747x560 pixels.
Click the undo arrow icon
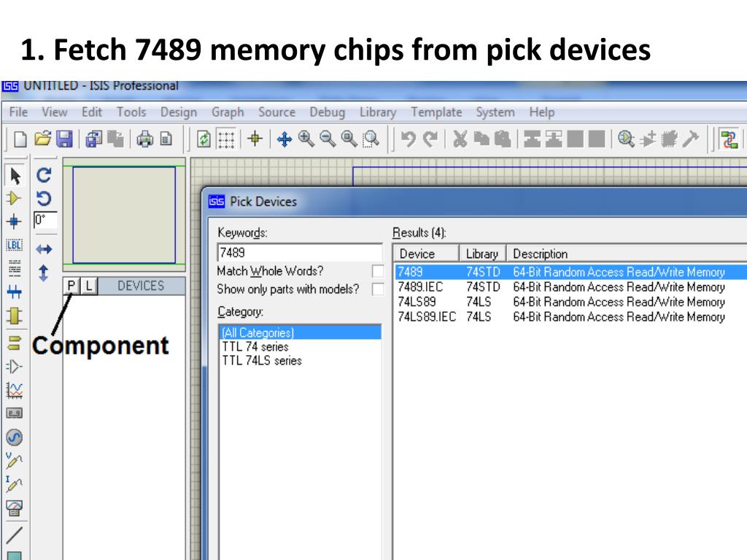[x=408, y=139]
